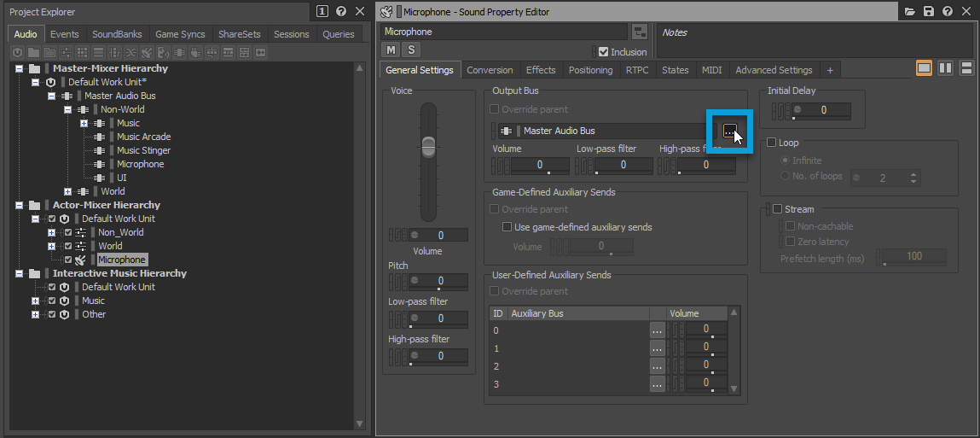This screenshot has width=980, height=438.
Task: Click the Output Bus browse button
Action: [x=729, y=131]
